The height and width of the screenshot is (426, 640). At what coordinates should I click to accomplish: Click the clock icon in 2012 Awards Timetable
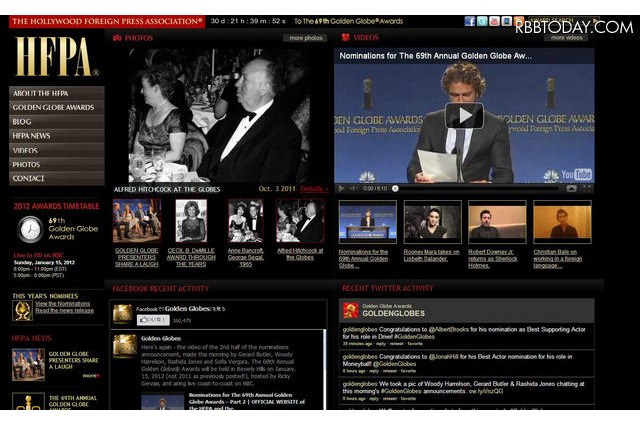pos(30,229)
